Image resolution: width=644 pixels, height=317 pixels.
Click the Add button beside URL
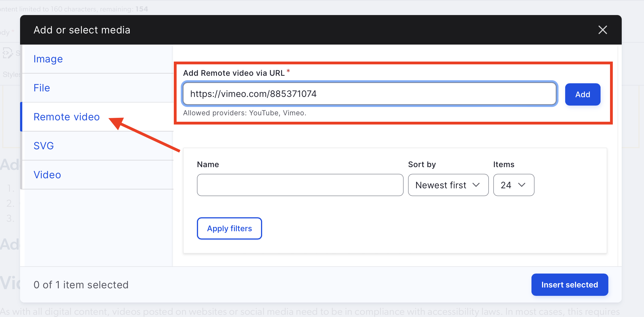583,94
